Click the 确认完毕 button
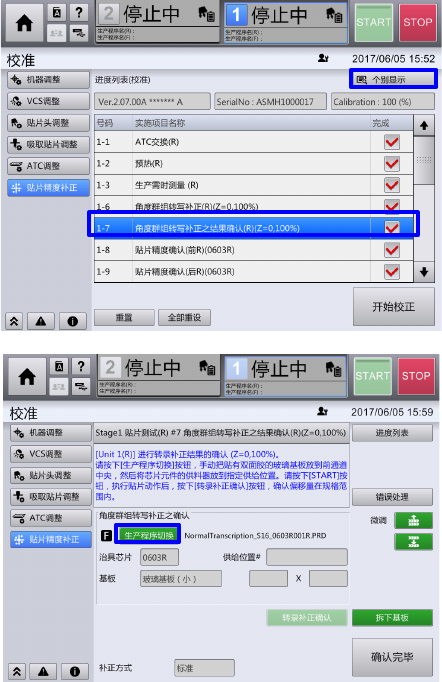Screen dimensions: 442x682 392,657
